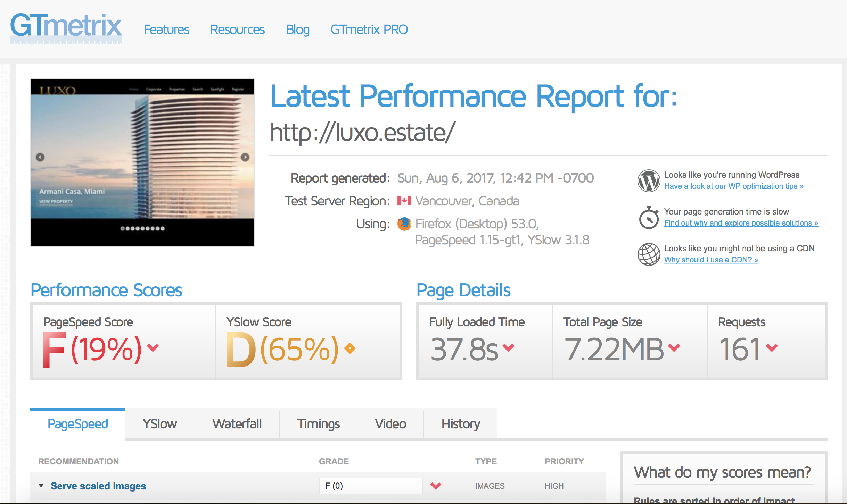The height and width of the screenshot is (504, 847).
Task: Switch to the Waterfall tab
Action: click(237, 424)
